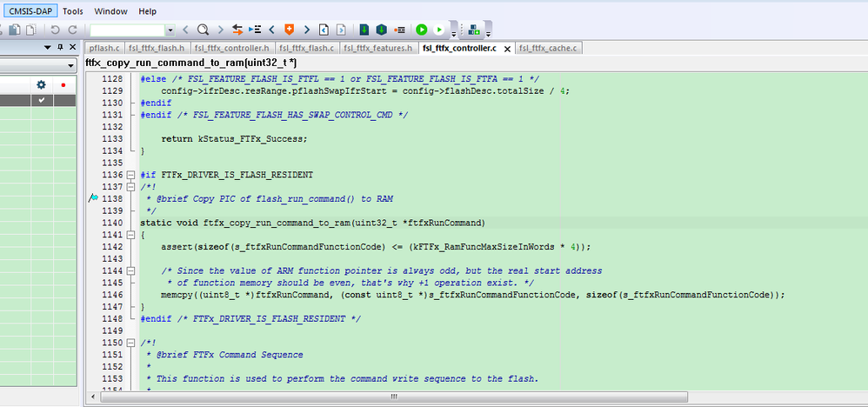
Task: Open the workspace panel options arrow
Action: [x=48, y=48]
